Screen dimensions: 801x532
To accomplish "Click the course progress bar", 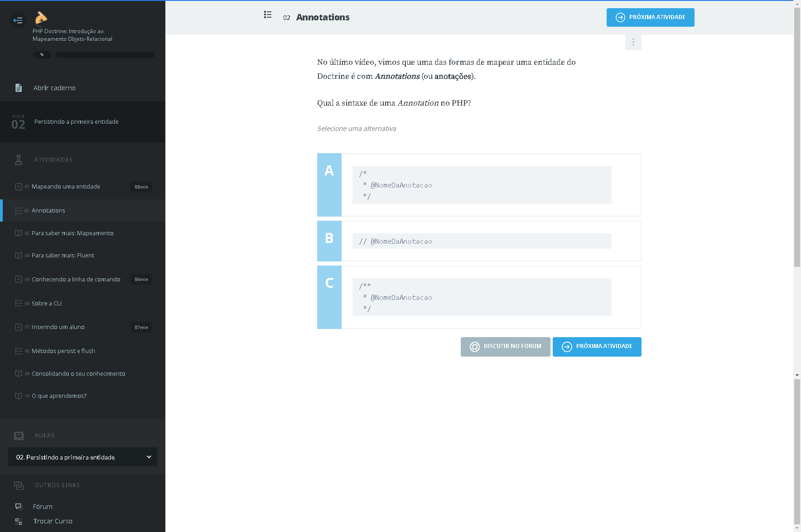I will [x=105, y=55].
